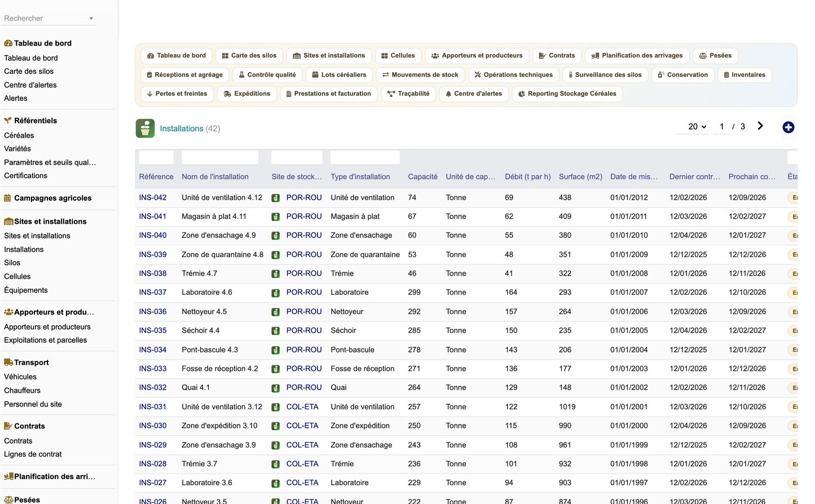
Task: Open Silos in sidebar
Action: pyautogui.click(x=12, y=263)
